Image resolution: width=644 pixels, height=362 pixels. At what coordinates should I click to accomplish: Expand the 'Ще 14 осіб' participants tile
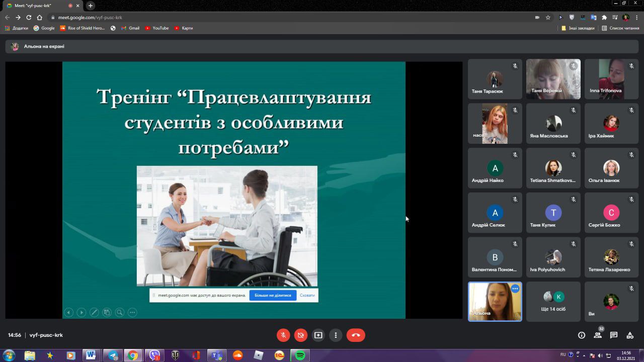click(553, 301)
